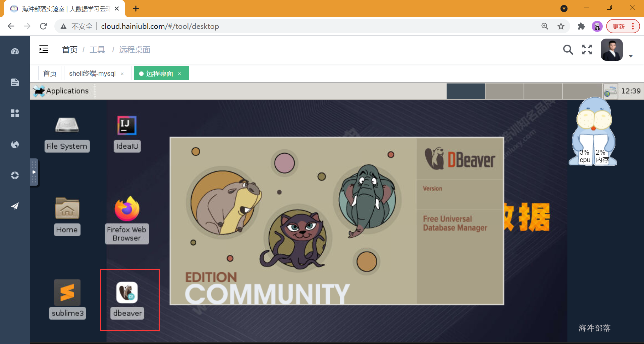Bookmark this page with the star icon
The height and width of the screenshot is (344, 644).
click(x=561, y=26)
